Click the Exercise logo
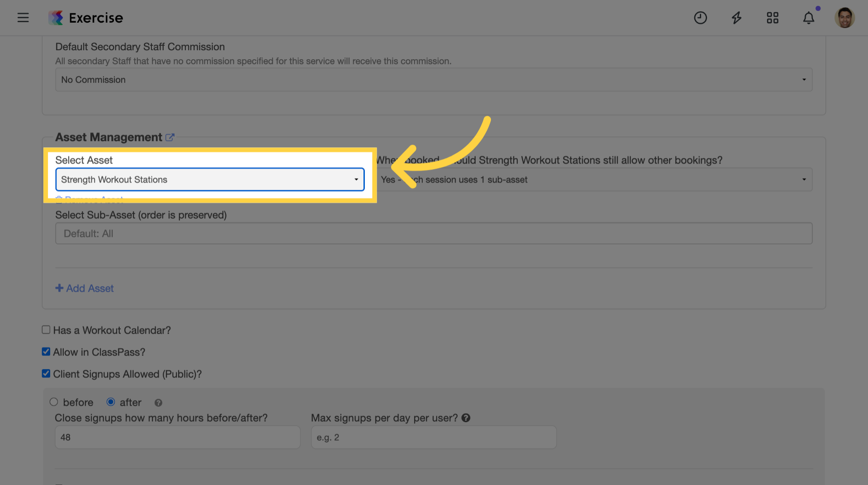The width and height of the screenshot is (868, 485). tap(86, 18)
